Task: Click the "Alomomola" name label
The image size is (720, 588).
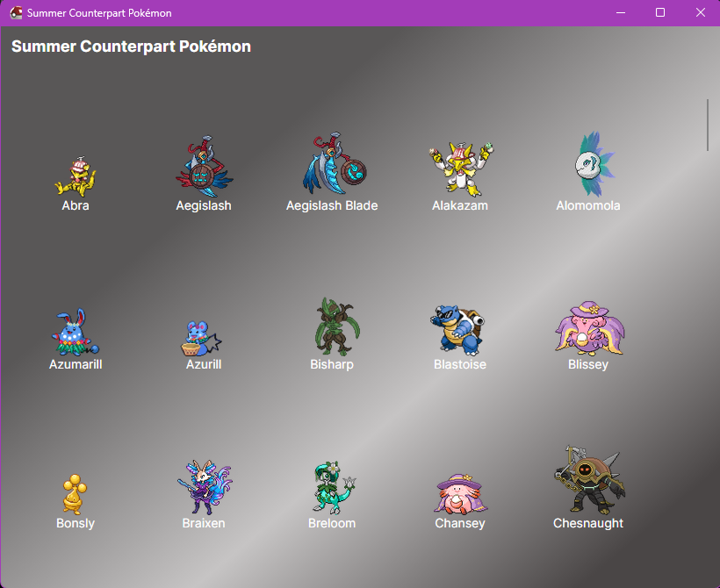Action: coord(588,205)
